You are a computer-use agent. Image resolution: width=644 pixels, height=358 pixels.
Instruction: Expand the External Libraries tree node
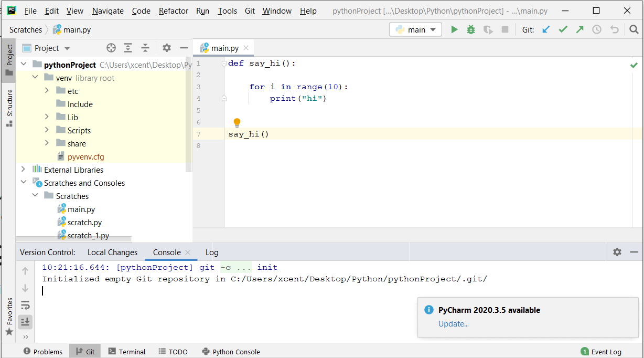(x=23, y=170)
